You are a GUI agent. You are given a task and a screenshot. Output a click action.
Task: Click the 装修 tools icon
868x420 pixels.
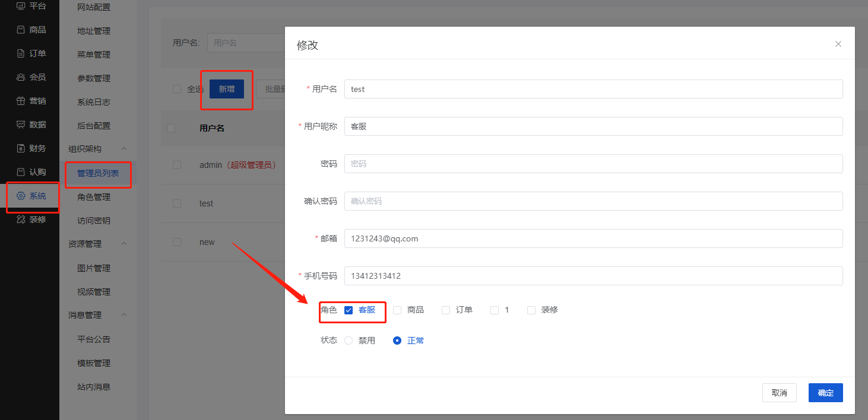pyautogui.click(x=21, y=219)
